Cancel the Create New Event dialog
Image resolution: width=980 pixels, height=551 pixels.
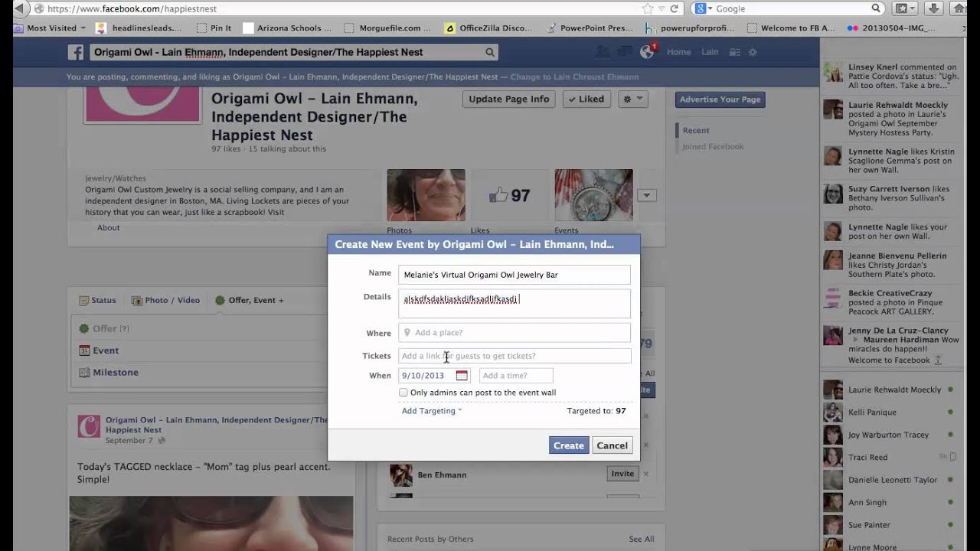pyautogui.click(x=612, y=445)
